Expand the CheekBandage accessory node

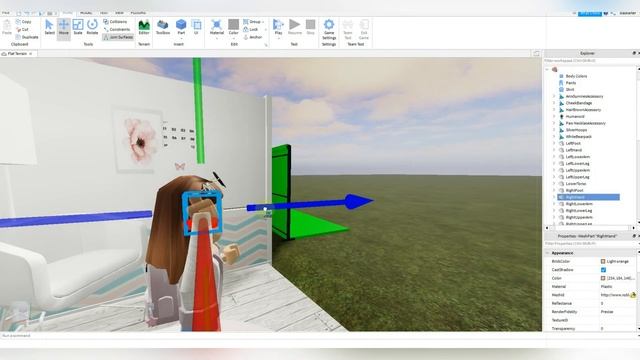(554, 103)
